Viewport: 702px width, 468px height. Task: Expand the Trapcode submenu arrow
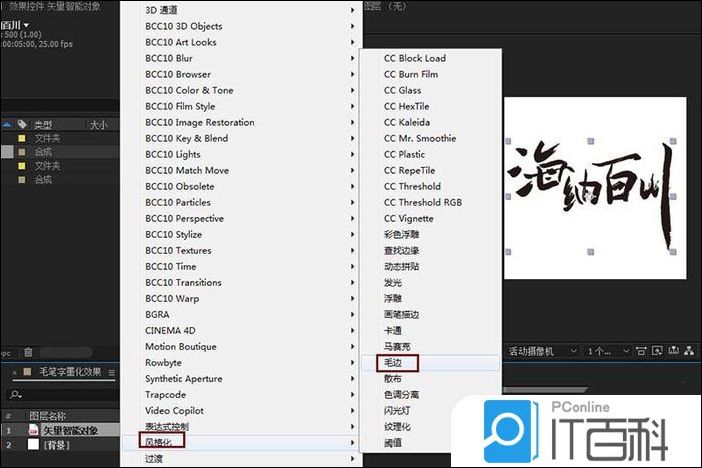[352, 395]
